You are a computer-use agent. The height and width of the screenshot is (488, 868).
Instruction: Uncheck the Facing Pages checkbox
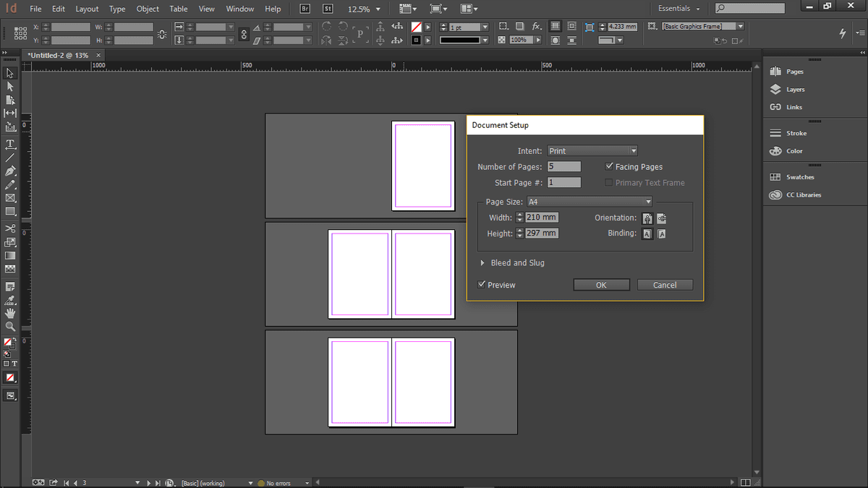pyautogui.click(x=610, y=167)
